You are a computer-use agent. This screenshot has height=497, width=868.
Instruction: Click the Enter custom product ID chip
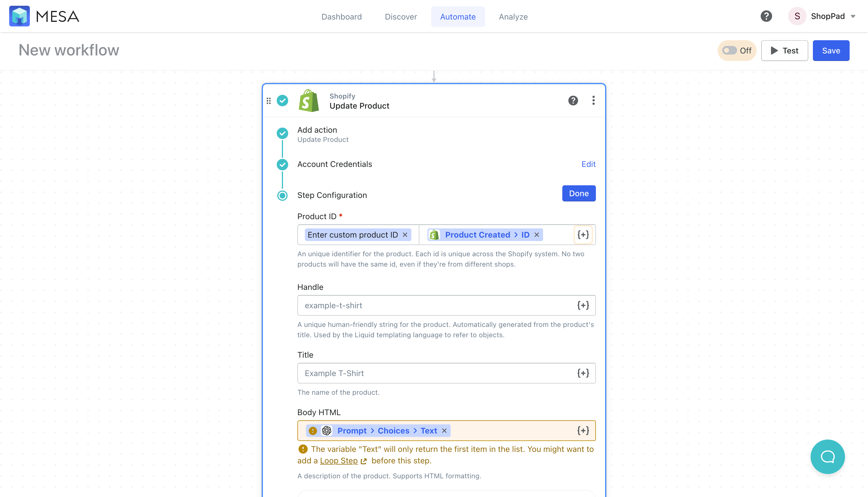[358, 235]
